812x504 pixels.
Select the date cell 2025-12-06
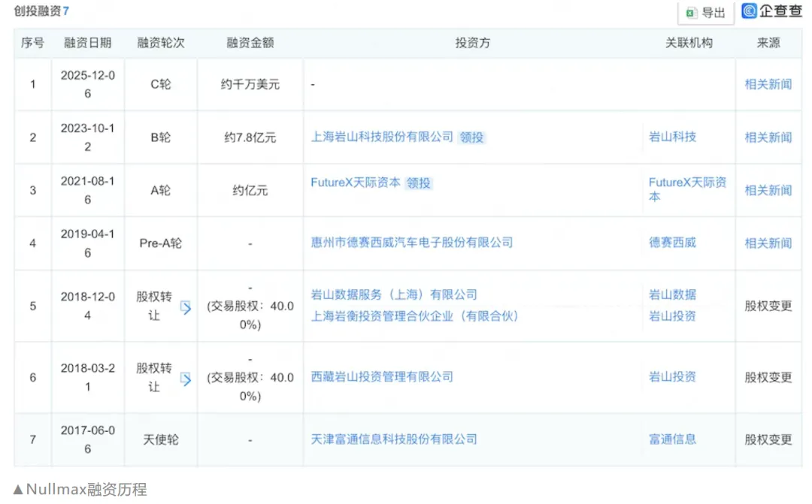pos(87,84)
